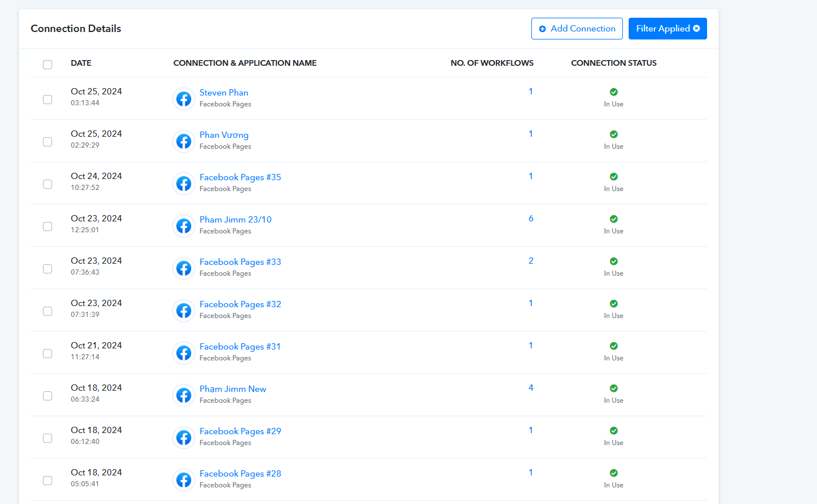Open Facebook Pages #31 connection link
Viewport: 817px width, 504px height.
click(x=240, y=347)
